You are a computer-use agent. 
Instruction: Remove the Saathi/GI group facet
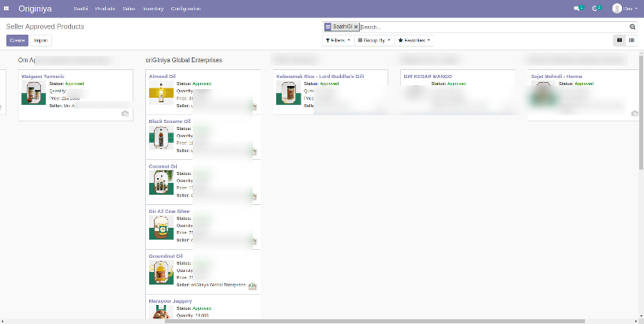click(356, 27)
